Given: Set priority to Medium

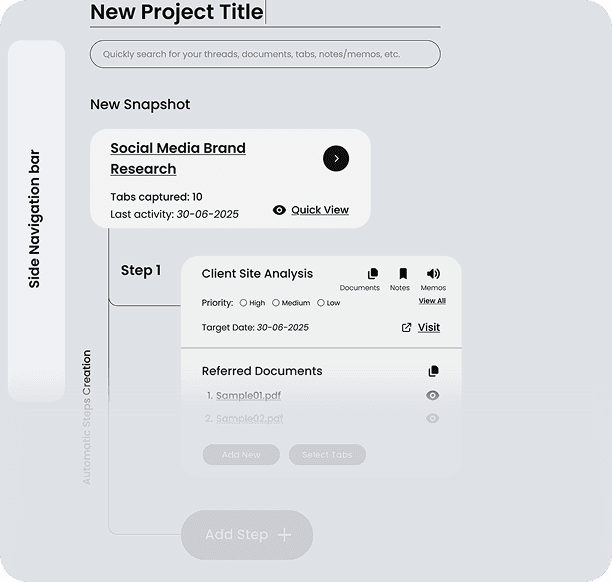Looking at the screenshot, I should coord(276,303).
